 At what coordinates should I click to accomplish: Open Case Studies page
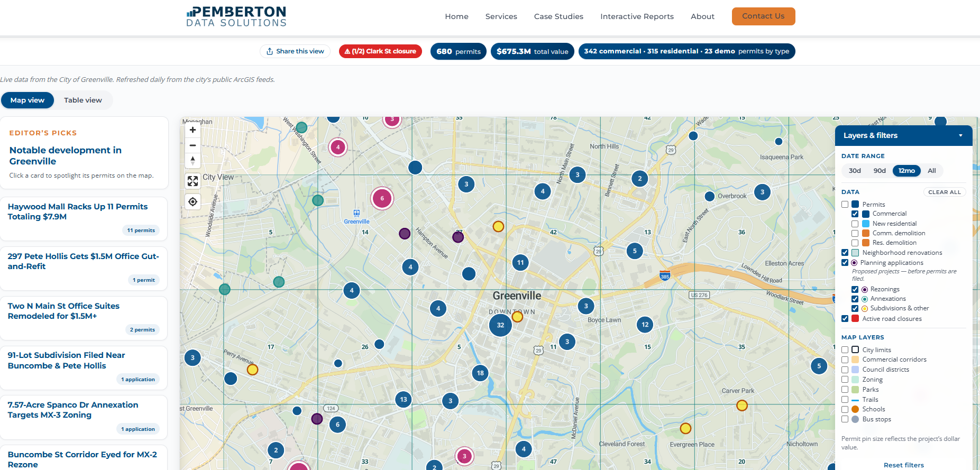pos(558,16)
